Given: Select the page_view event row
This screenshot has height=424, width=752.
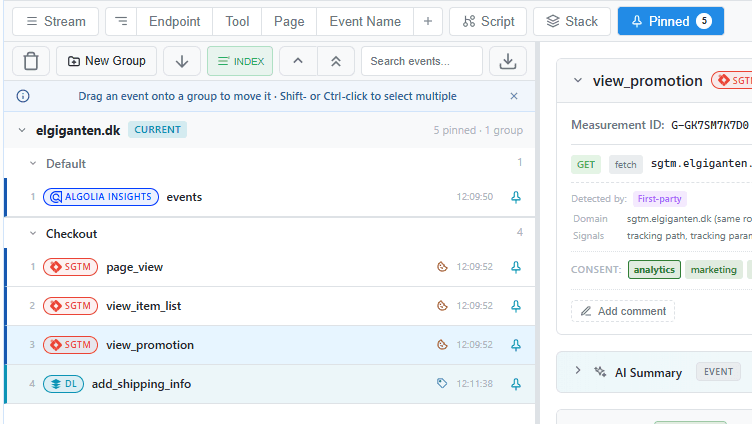Looking at the screenshot, I should (x=271, y=267).
